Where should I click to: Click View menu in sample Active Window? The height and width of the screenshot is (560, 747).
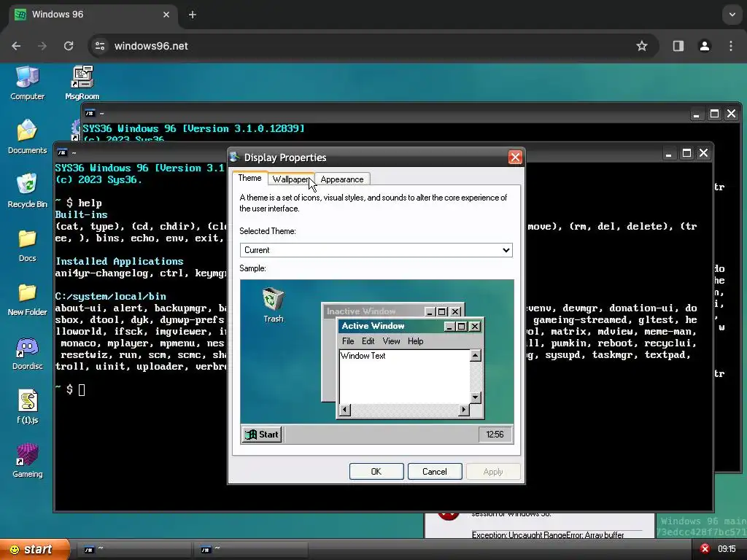point(391,341)
